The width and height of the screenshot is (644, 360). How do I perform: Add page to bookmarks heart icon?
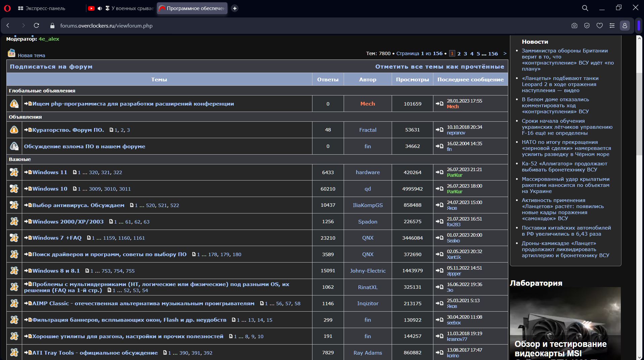pyautogui.click(x=600, y=26)
